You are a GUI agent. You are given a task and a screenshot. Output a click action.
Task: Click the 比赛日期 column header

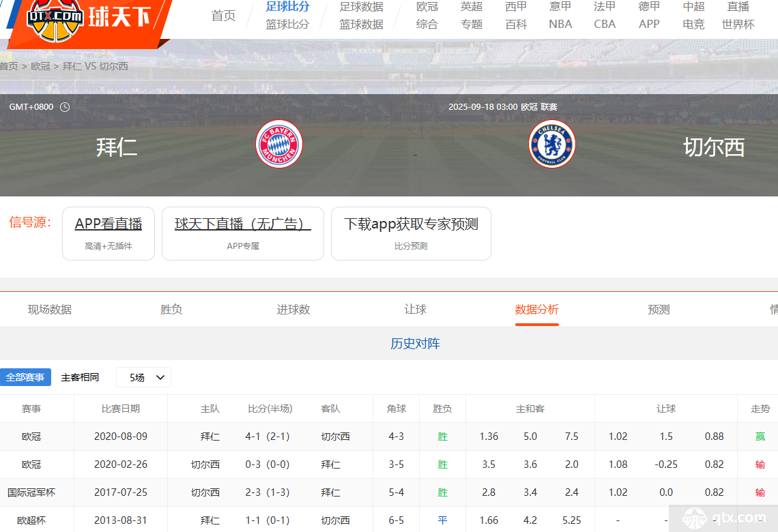pos(121,409)
